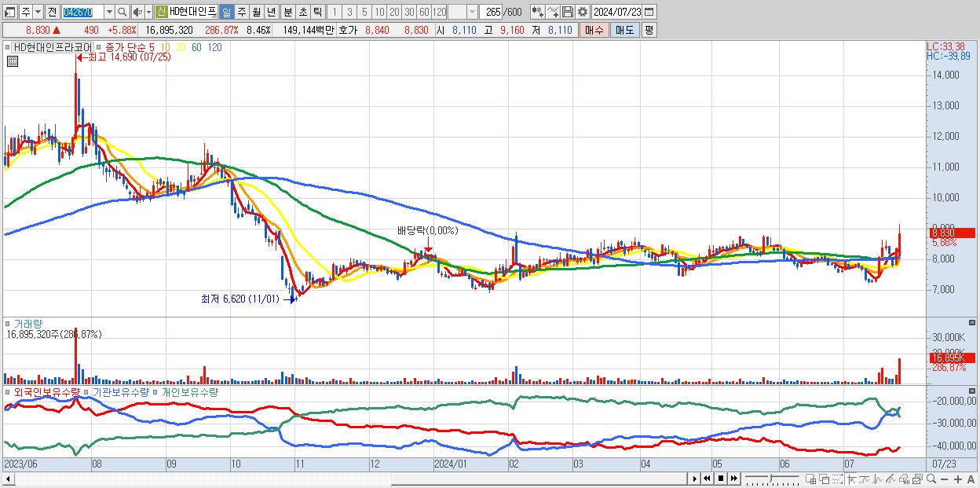The height and width of the screenshot is (488, 980).
Task: Click the 매수 buy button
Action: (x=594, y=30)
